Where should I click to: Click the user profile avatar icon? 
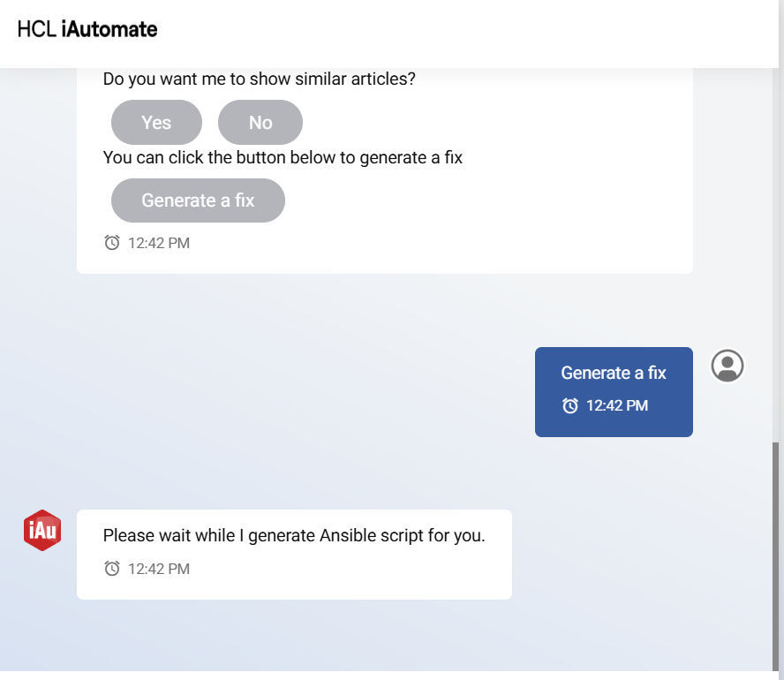(727, 366)
